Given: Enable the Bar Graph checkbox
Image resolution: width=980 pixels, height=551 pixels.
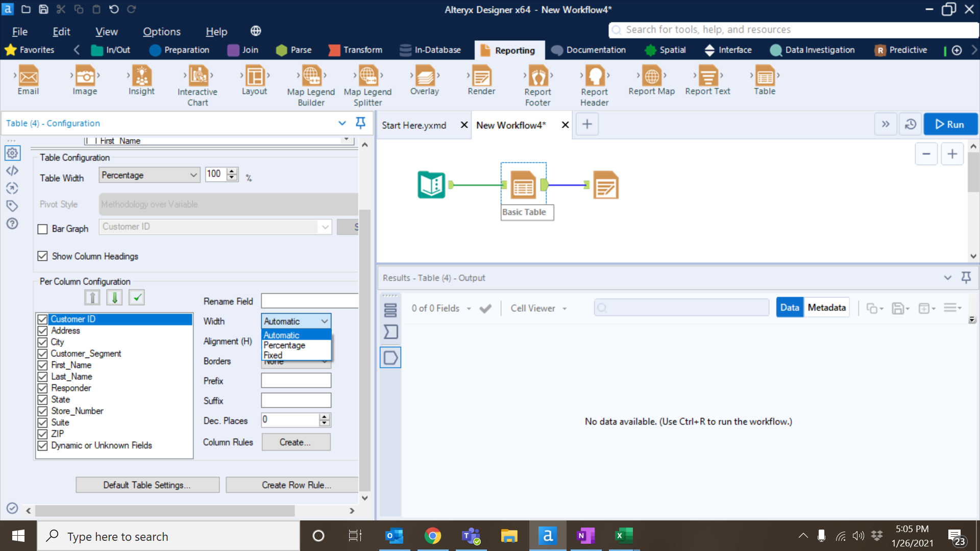Looking at the screenshot, I should click(x=43, y=229).
